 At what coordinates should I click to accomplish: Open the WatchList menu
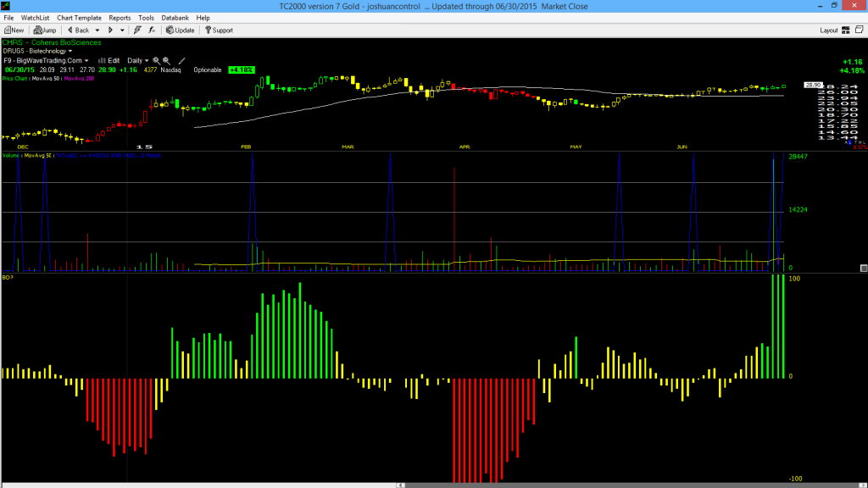35,18
